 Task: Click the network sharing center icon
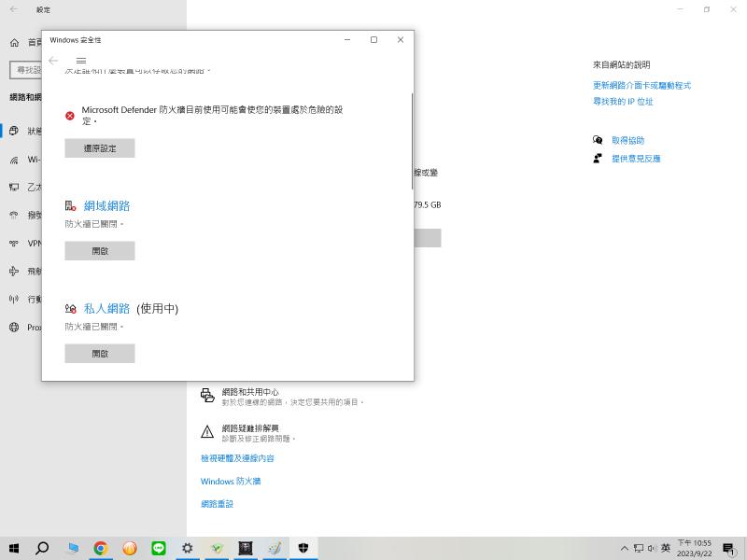(x=207, y=395)
